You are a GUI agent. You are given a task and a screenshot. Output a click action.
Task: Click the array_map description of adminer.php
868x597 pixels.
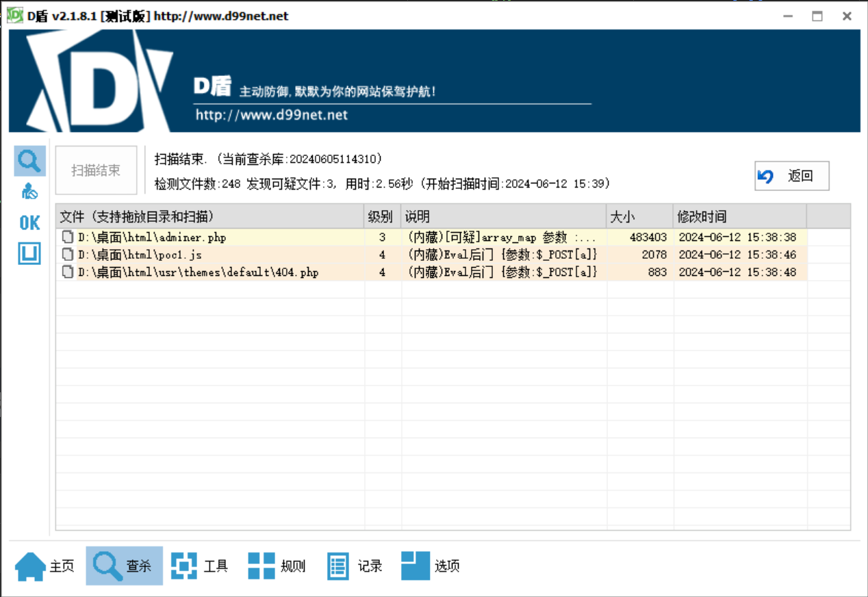(502, 238)
